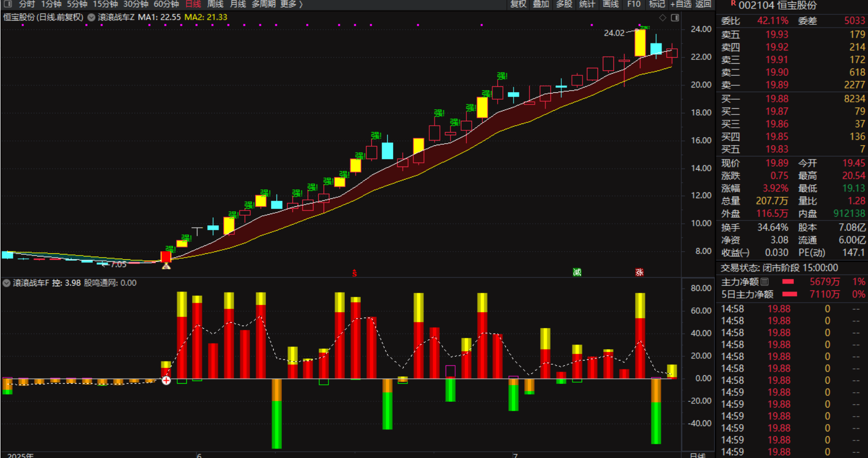Switch to the 60分钟 period tab
The width and height of the screenshot is (868, 458).
click(166, 4)
